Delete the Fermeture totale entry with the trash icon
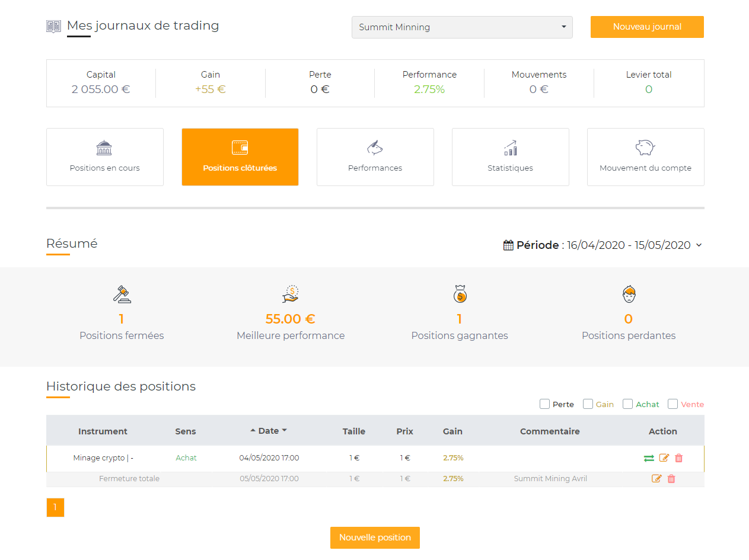 coord(671,478)
